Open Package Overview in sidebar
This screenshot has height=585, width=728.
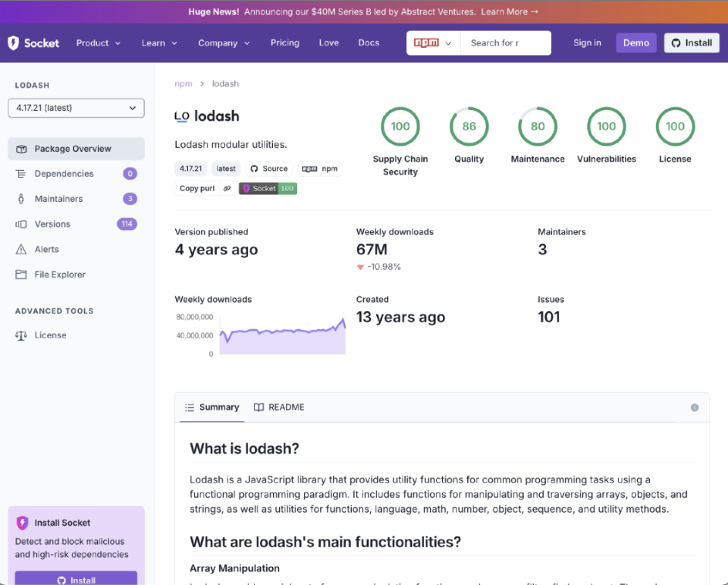(76, 149)
